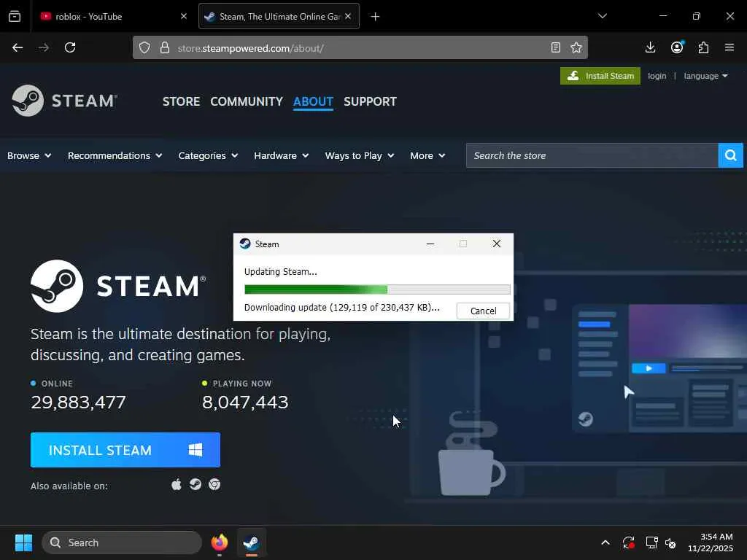List all tabs with the chevron
747x560 pixels.
pos(603,16)
